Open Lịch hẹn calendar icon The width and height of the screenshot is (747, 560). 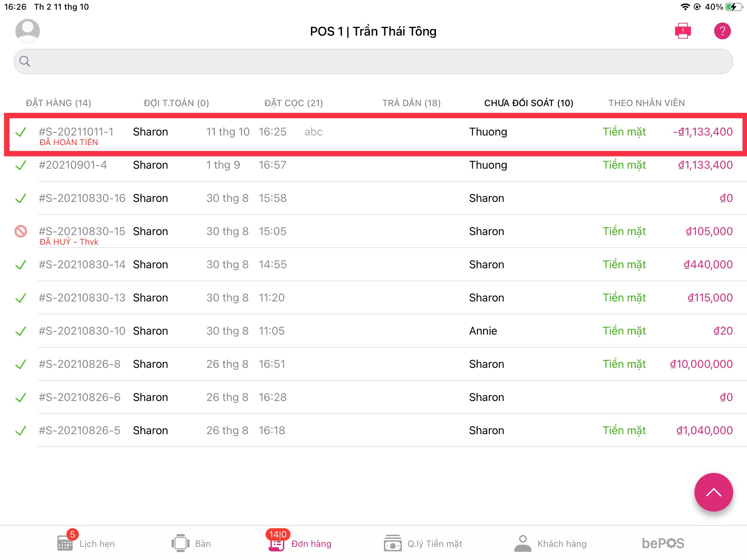click(65, 543)
